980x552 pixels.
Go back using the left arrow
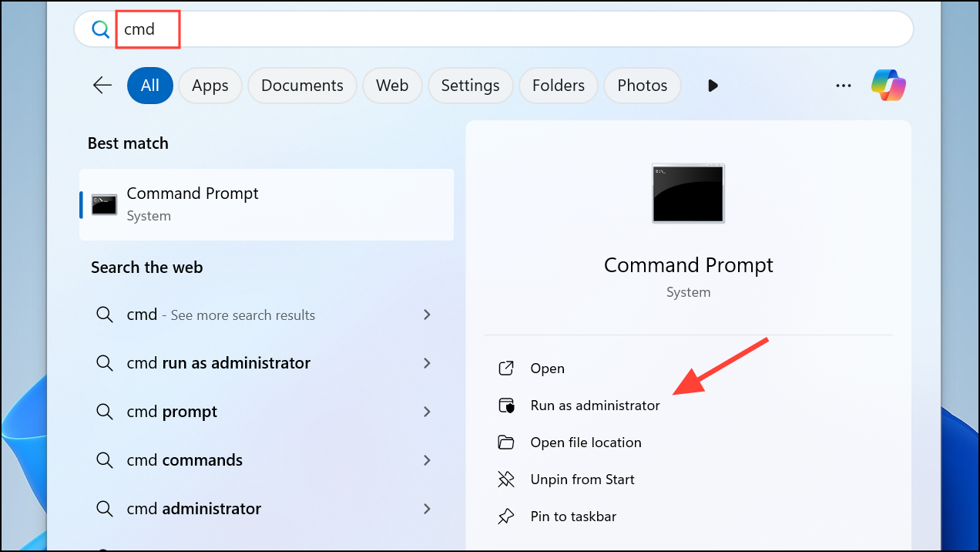[x=102, y=85]
